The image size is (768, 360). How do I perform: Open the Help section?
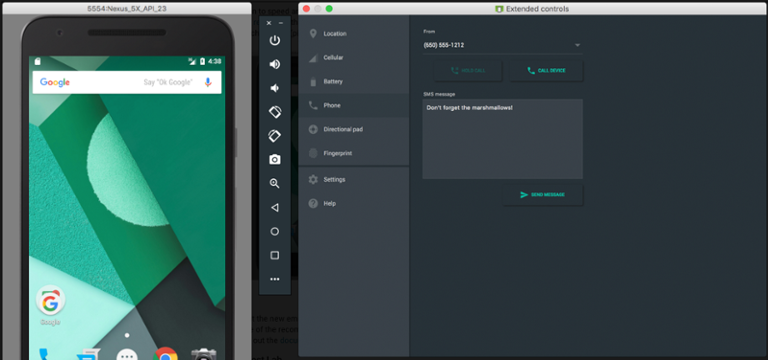pyautogui.click(x=354, y=203)
